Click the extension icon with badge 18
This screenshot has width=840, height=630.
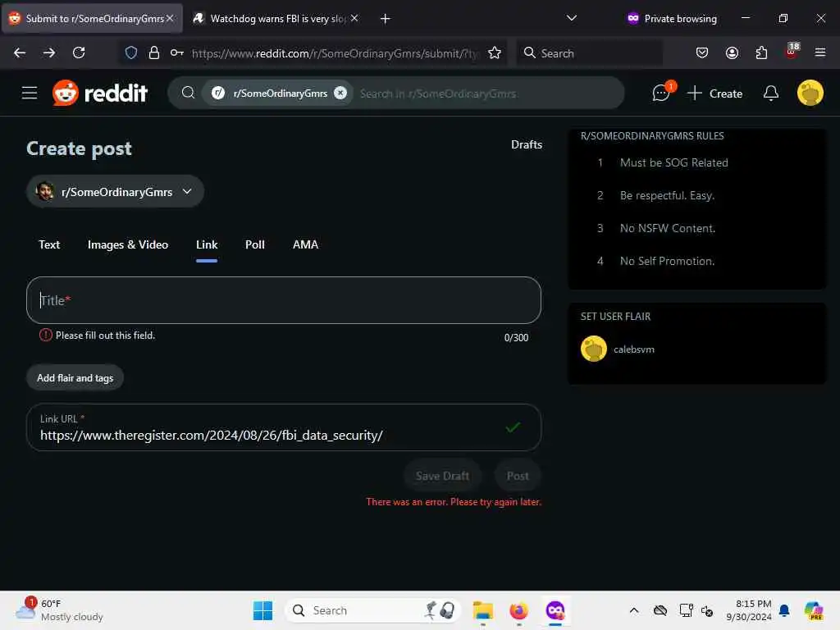coord(792,52)
